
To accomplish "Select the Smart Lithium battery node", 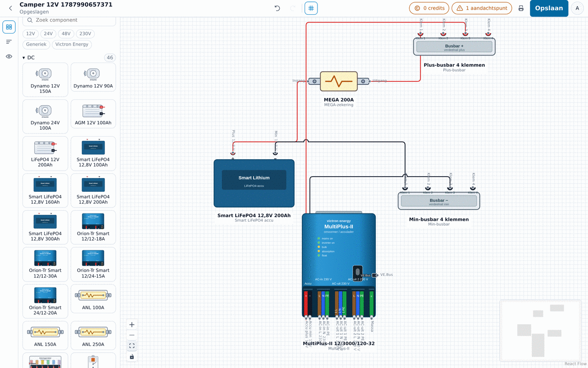I will pos(254,184).
